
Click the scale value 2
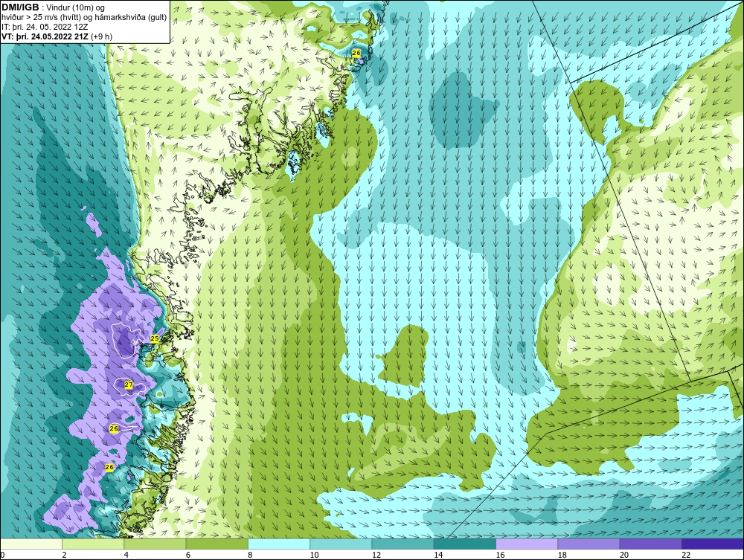point(64,556)
